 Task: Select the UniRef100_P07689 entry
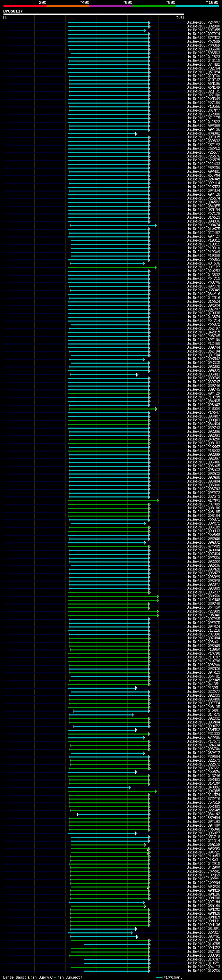[x=203, y=41]
